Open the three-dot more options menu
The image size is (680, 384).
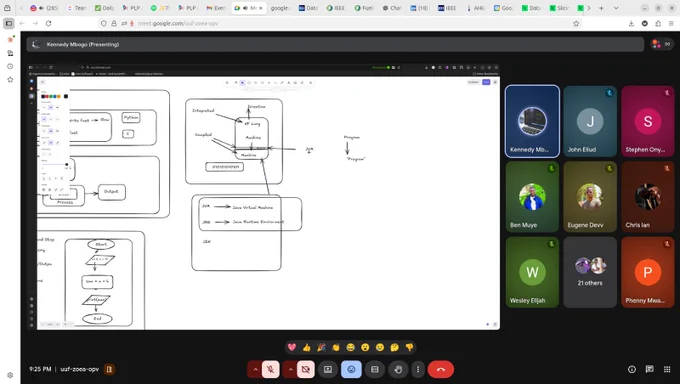point(418,369)
